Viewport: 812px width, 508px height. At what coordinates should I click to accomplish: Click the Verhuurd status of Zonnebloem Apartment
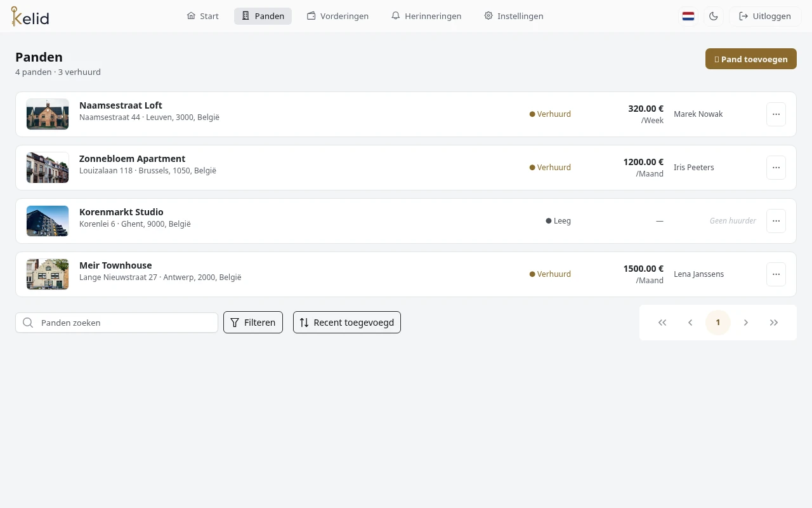point(550,168)
